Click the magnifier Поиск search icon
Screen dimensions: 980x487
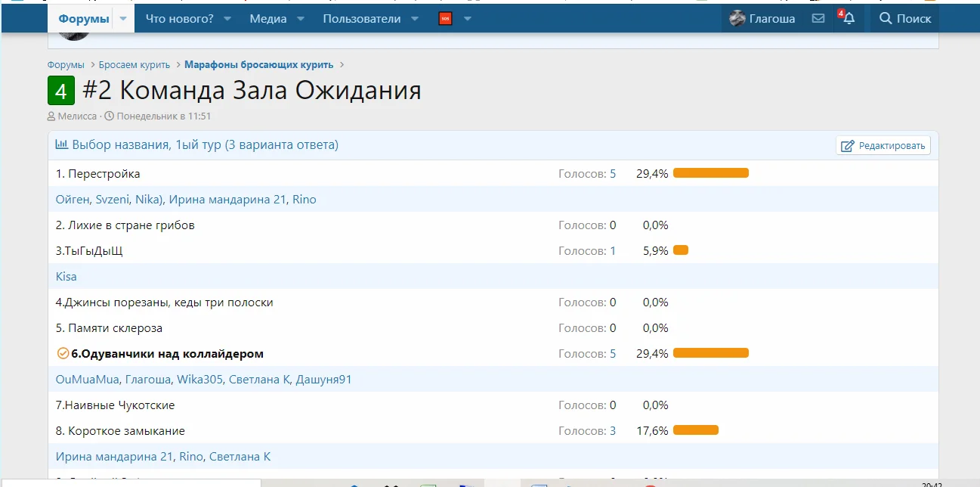[886, 19]
